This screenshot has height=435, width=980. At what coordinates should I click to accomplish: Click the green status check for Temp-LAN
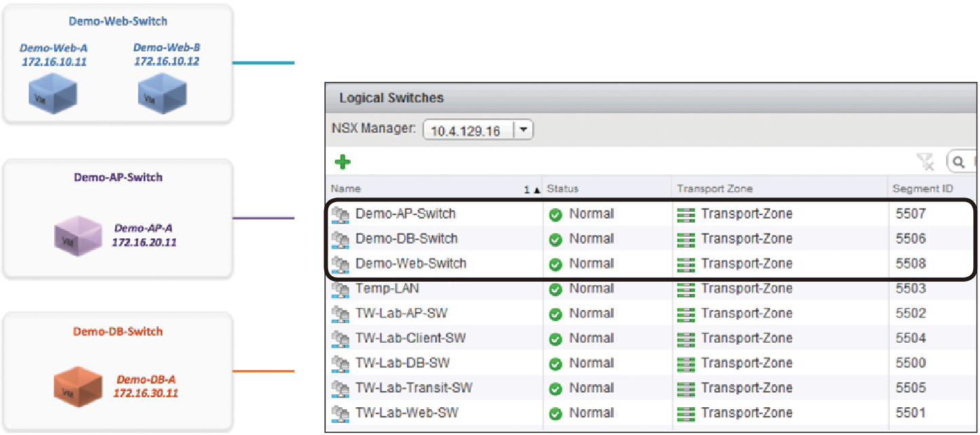coord(555,290)
